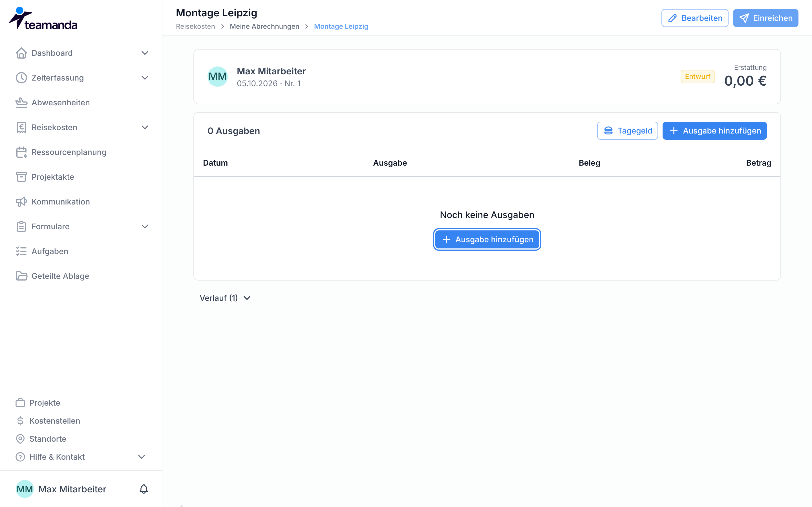This screenshot has height=507, width=812.
Task: Click the Kostenstellen dollar sign icon
Action: (x=21, y=421)
